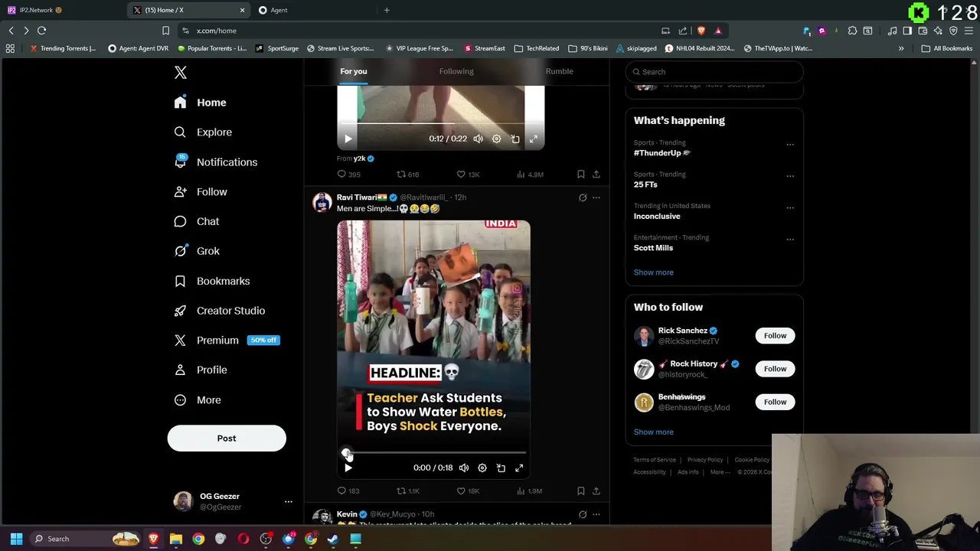Play the Teacher Ask Students video
This screenshot has width=980, height=551.
point(348,468)
